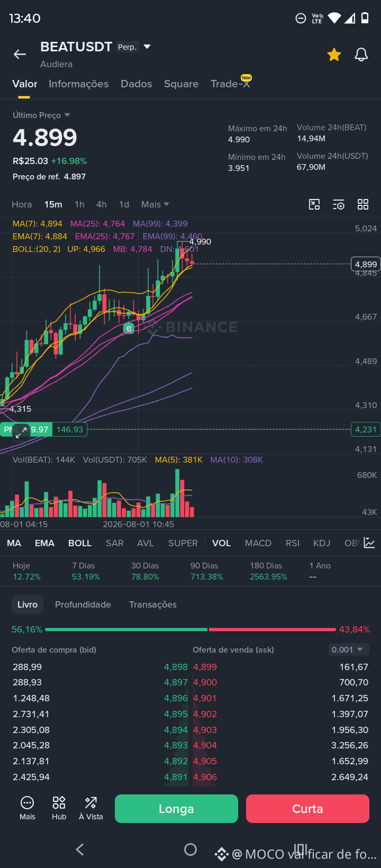Image resolution: width=381 pixels, height=868 pixels.
Task: Open the multi-chart grid layout icon
Action: click(x=363, y=204)
